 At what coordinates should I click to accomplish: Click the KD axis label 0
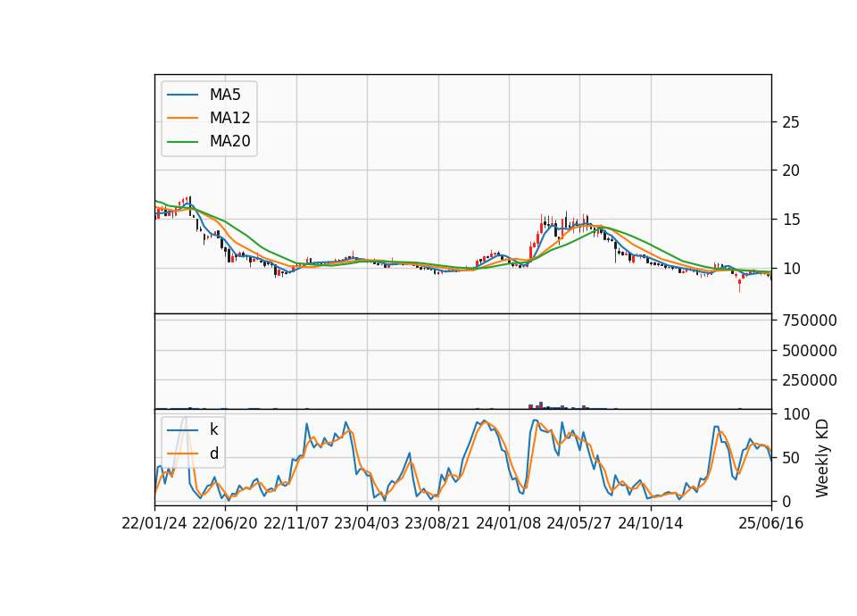(x=786, y=501)
